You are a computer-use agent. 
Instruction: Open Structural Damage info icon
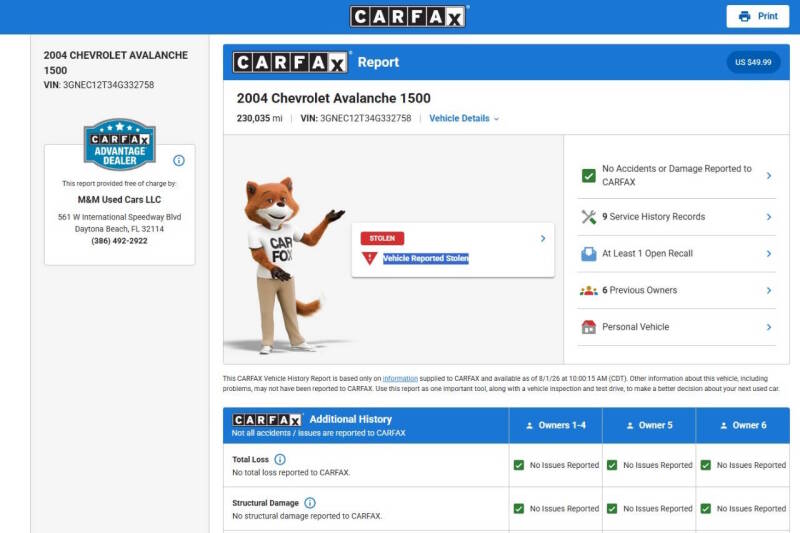[x=310, y=503]
